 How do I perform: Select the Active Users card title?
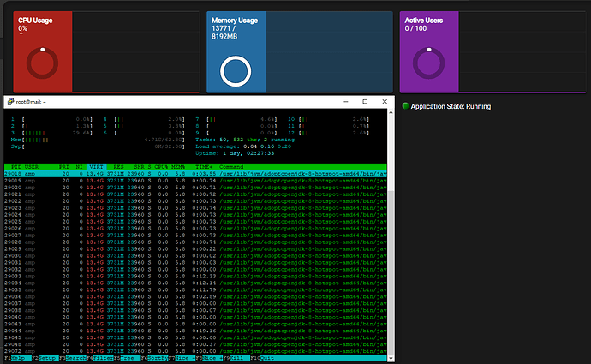click(424, 21)
